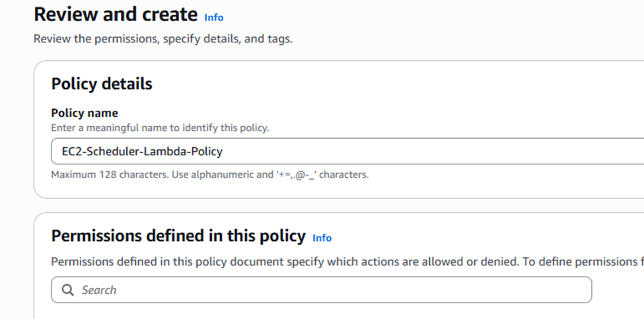This screenshot has height=319, width=644.
Task: Click the 'Permissions defined in this policy' heading
Action: (x=178, y=236)
